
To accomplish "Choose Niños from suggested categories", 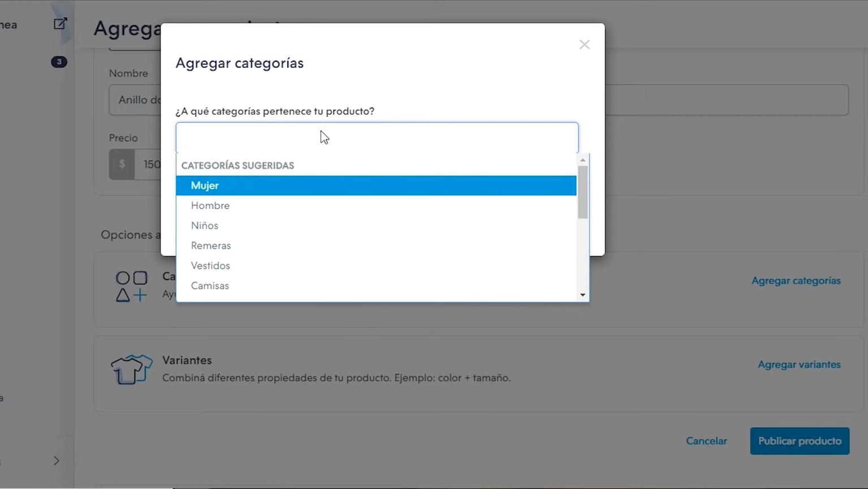I will [x=376, y=226].
